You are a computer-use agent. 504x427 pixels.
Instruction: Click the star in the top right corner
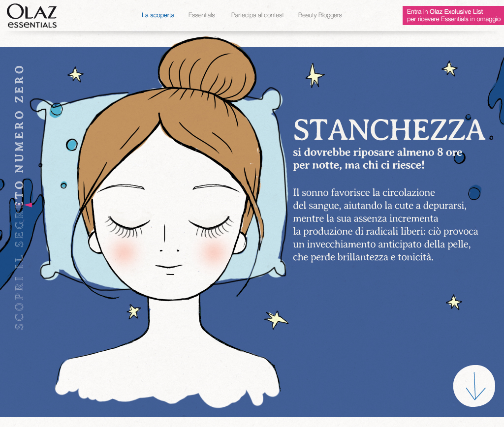point(449,68)
